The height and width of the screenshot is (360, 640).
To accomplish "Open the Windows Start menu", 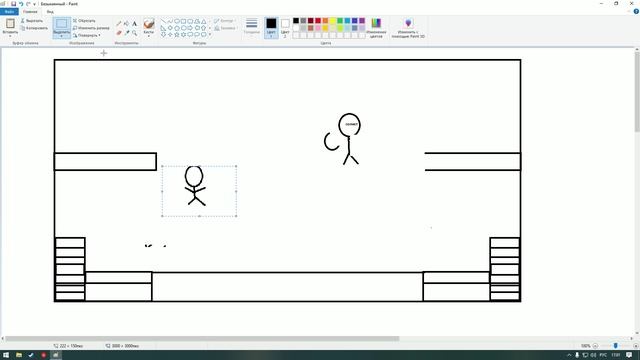I will click(6, 355).
